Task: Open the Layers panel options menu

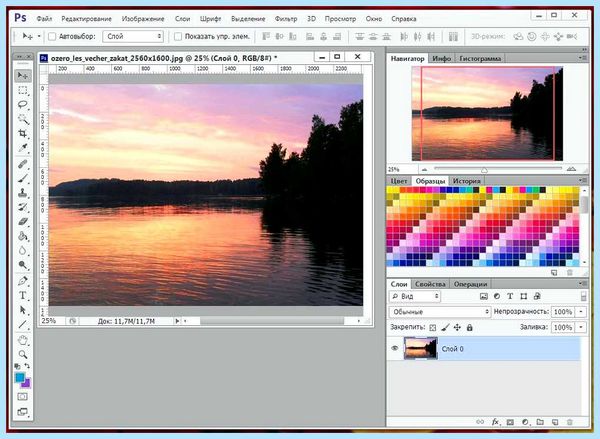Action: coord(583,284)
